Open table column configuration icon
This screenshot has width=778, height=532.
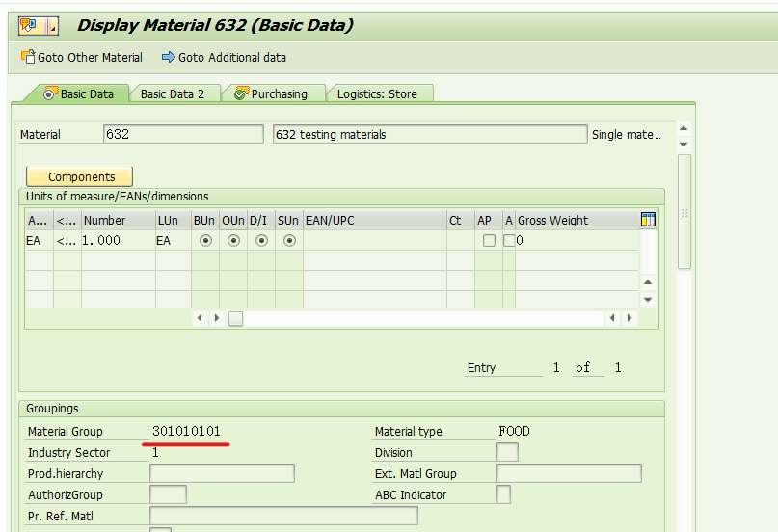pyautogui.click(x=648, y=219)
